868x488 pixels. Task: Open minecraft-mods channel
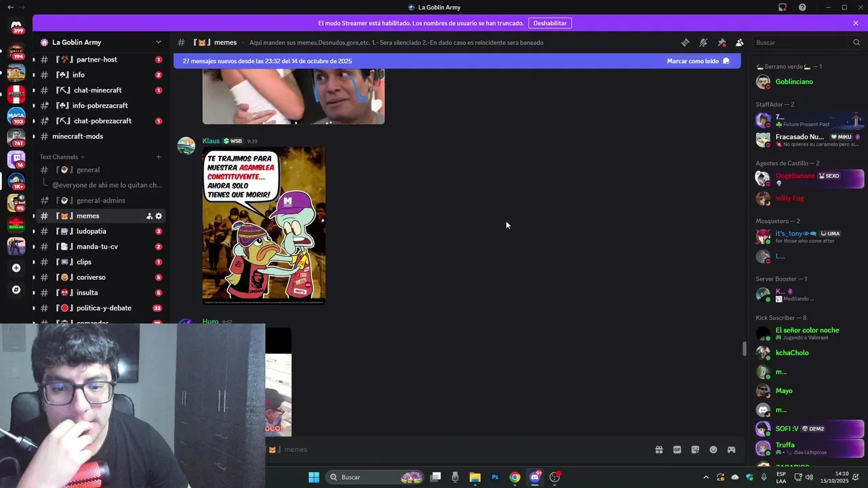(100, 136)
